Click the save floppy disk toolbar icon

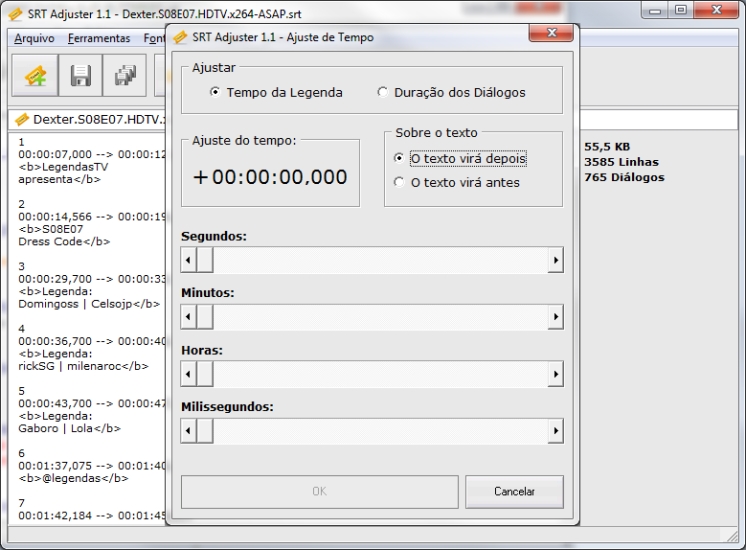tap(80, 76)
